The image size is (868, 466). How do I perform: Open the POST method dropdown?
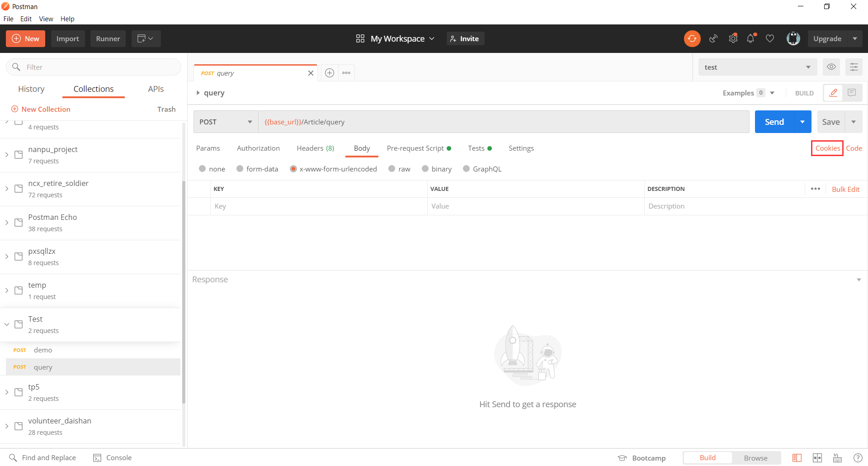coord(226,122)
